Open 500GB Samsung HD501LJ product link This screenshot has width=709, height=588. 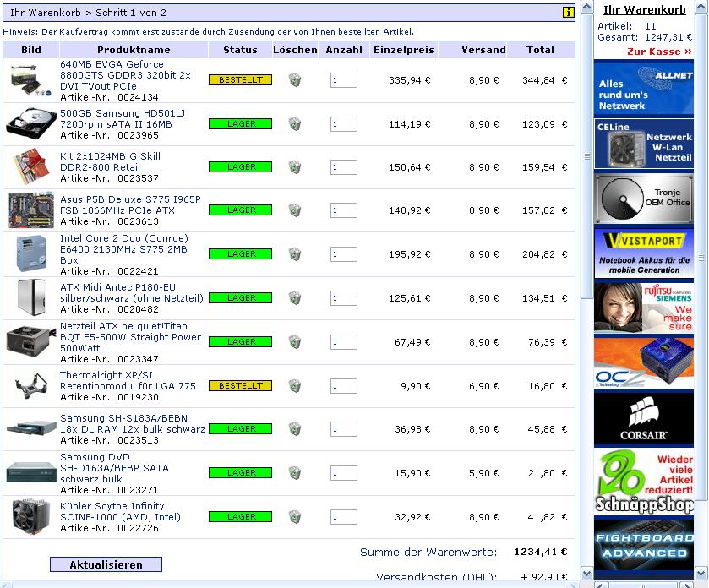pyautogui.click(x=123, y=118)
